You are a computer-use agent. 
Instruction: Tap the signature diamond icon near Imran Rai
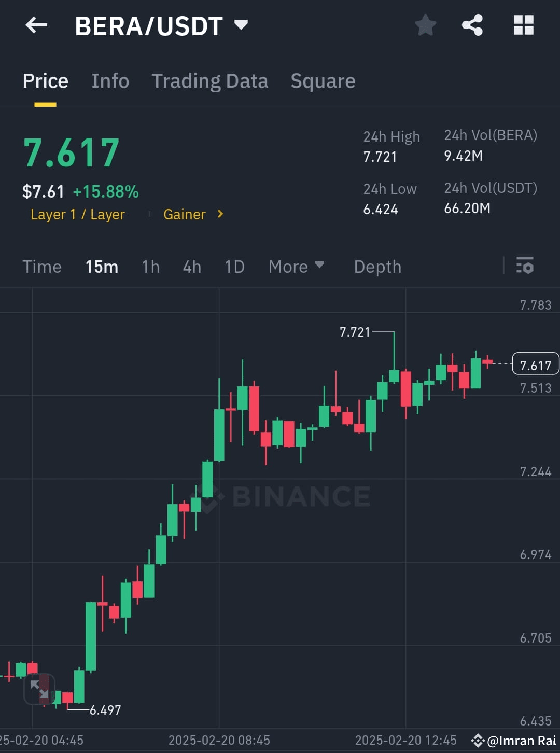[478, 741]
